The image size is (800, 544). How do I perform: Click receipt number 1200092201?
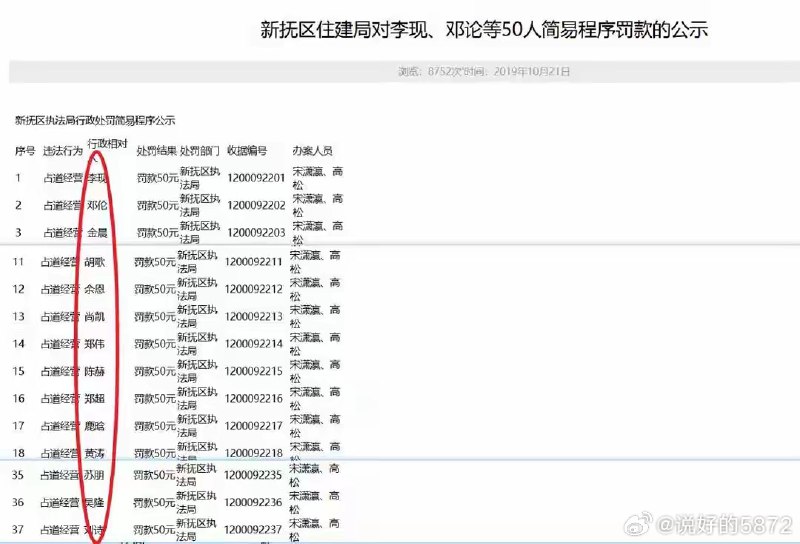pos(256,178)
